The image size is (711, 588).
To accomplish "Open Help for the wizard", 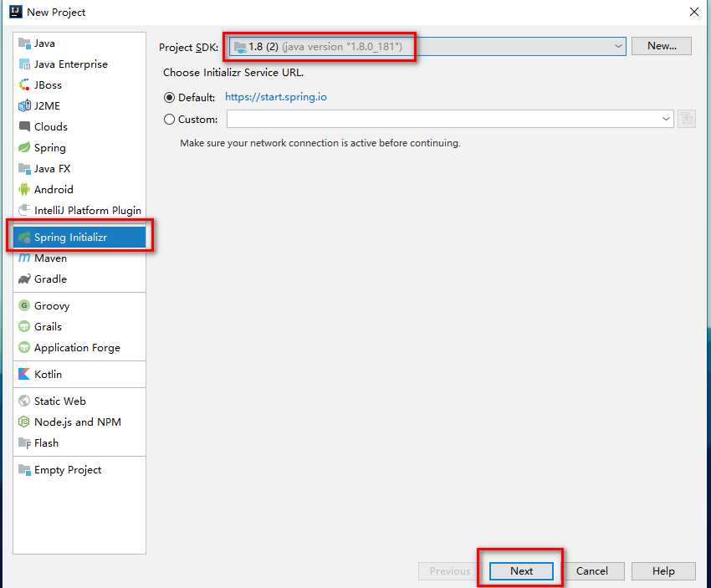I will 663,570.
